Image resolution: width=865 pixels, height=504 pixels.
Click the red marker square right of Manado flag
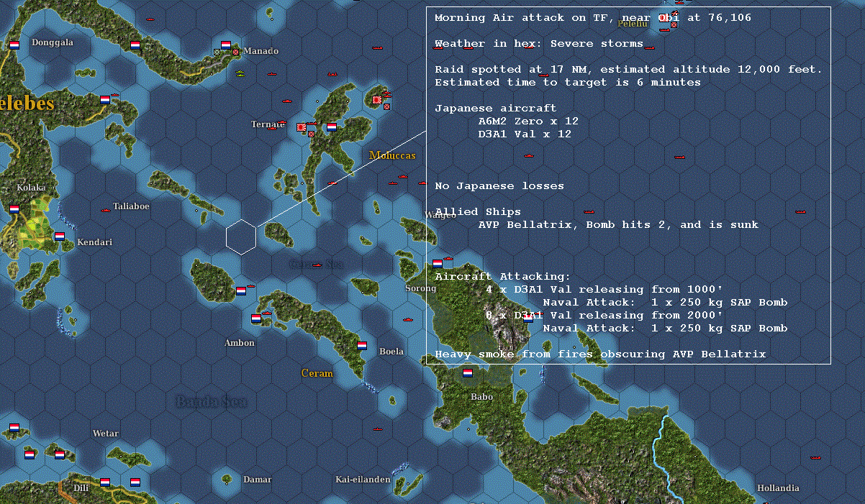[x=235, y=52]
